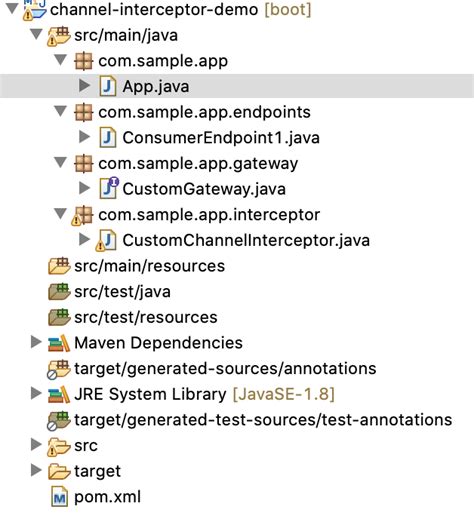Select ConsumerEndpoint1.java file name
474x531 pixels.
coord(221,138)
